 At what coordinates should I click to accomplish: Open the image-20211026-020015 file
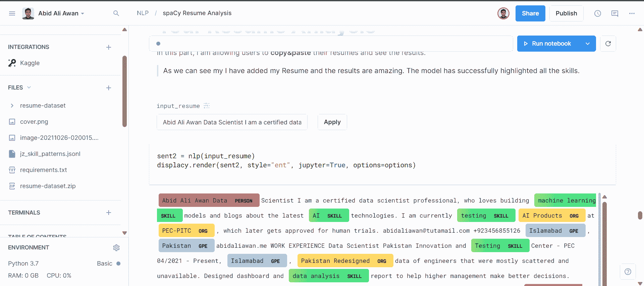click(59, 138)
